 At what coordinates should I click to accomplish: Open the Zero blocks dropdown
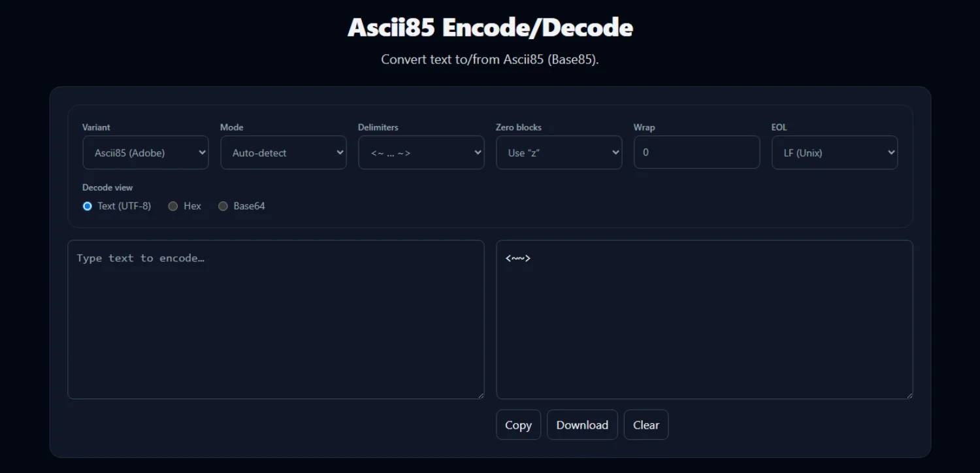coord(559,152)
